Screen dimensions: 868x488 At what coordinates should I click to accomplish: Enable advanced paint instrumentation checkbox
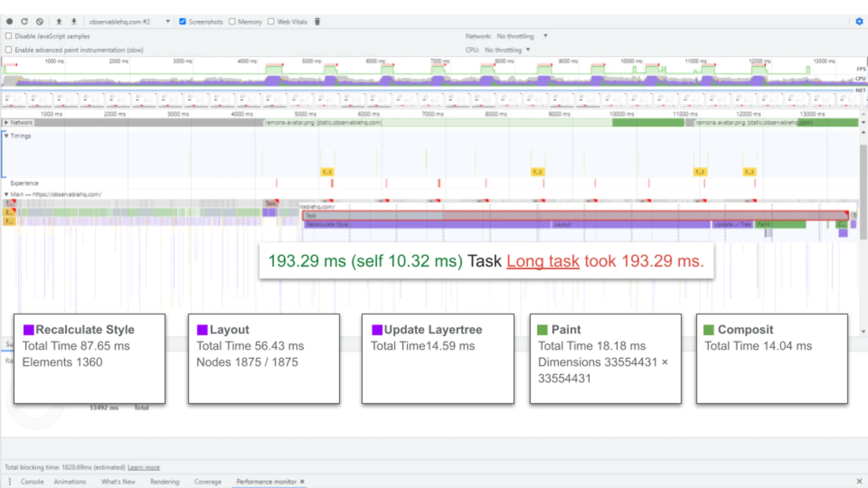pyautogui.click(x=9, y=50)
